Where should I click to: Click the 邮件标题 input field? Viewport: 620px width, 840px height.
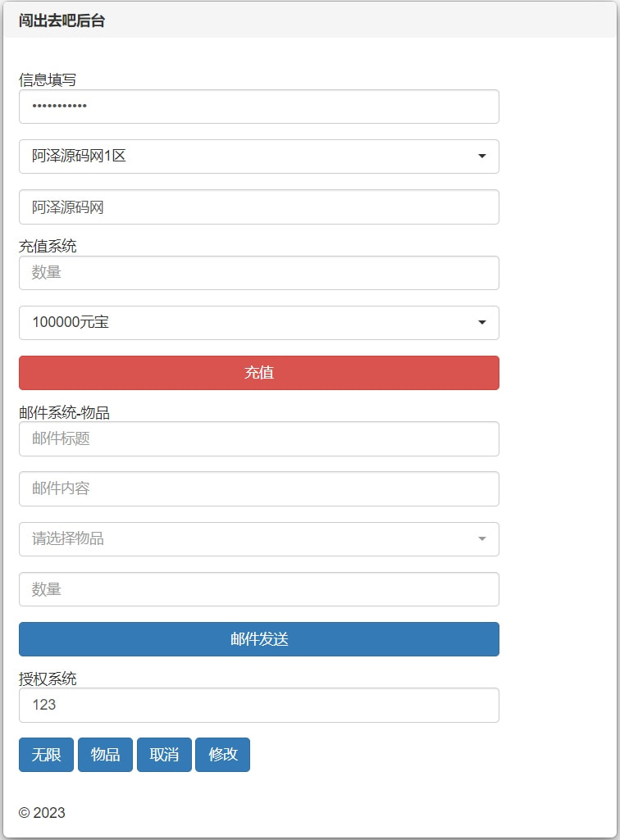pyautogui.click(x=258, y=439)
